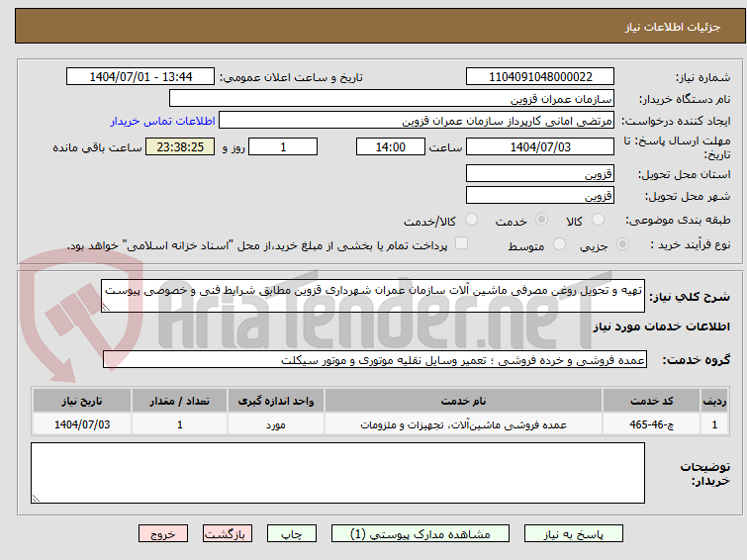The image size is (747, 560).
Task: Select the کالا/خدمت radio button
Action: pos(471,220)
